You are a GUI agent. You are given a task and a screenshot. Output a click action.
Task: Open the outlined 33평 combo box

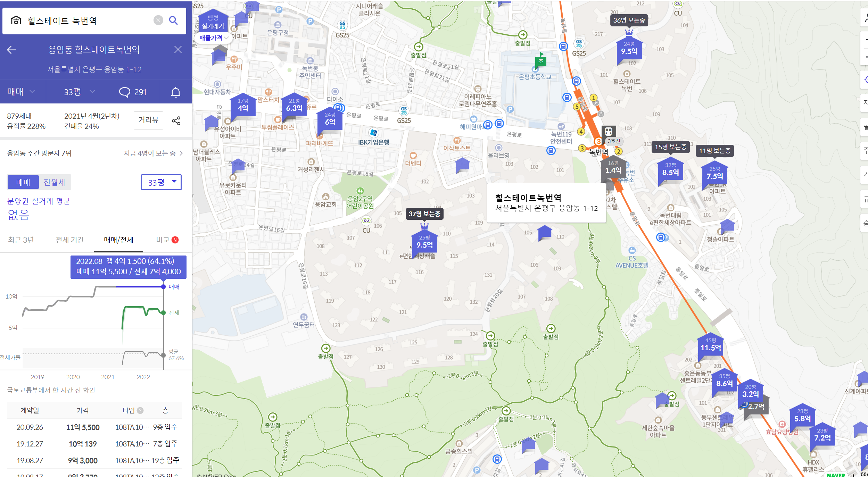161,182
